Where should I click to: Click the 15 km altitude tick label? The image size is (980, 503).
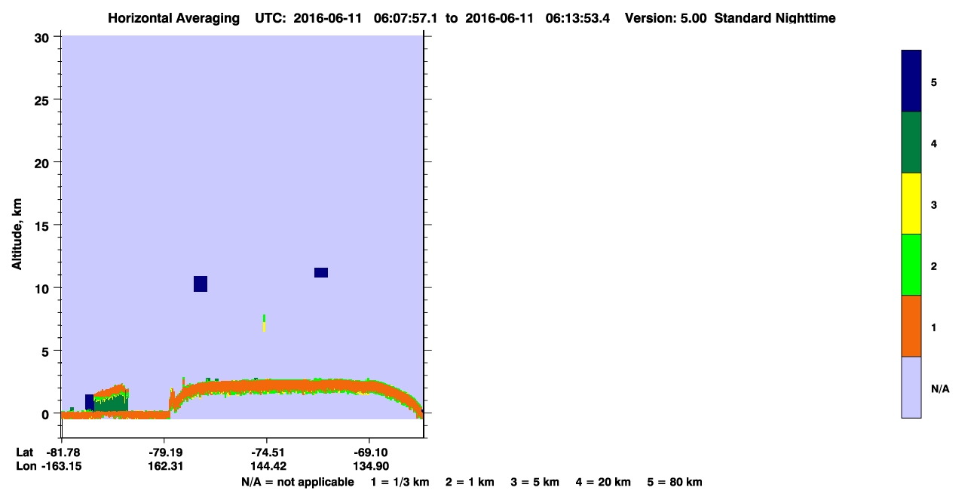[x=41, y=225]
